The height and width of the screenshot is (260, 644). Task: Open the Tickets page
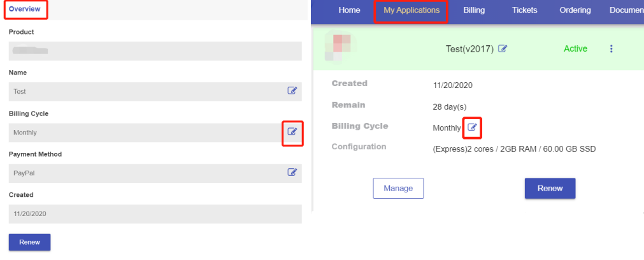point(524,10)
